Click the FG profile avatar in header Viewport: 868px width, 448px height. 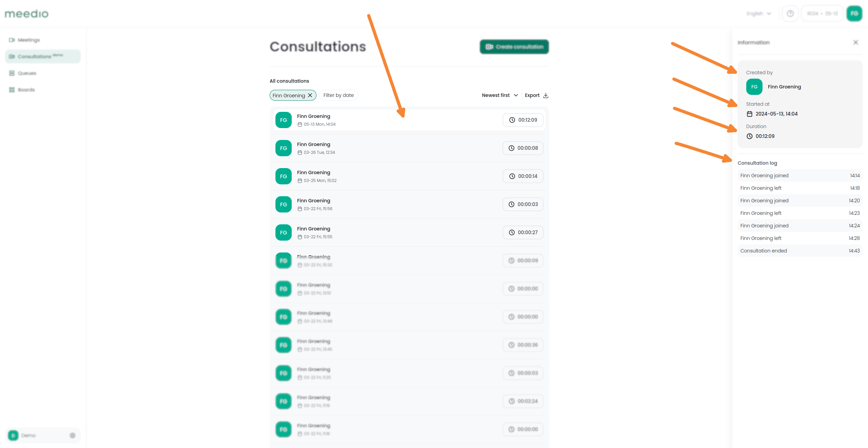pos(854,14)
